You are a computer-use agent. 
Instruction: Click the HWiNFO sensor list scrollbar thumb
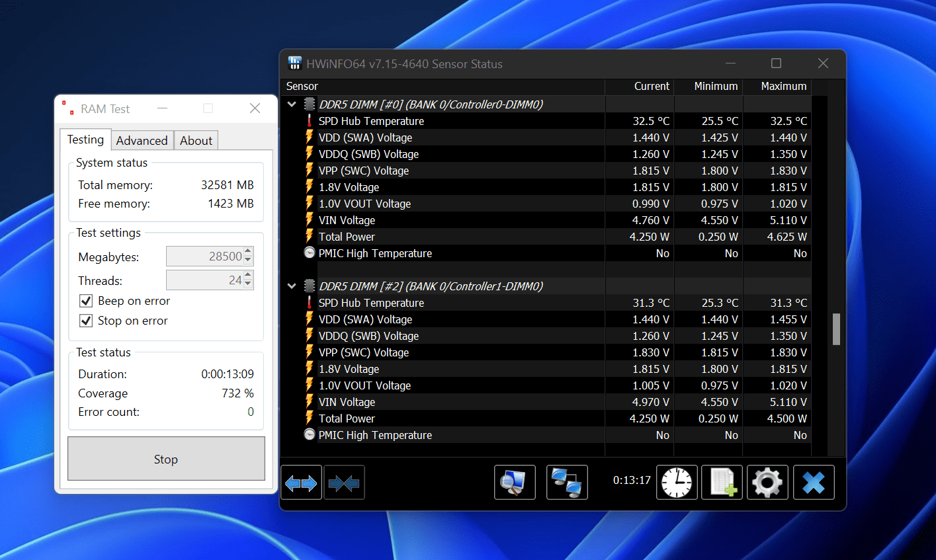coord(836,329)
